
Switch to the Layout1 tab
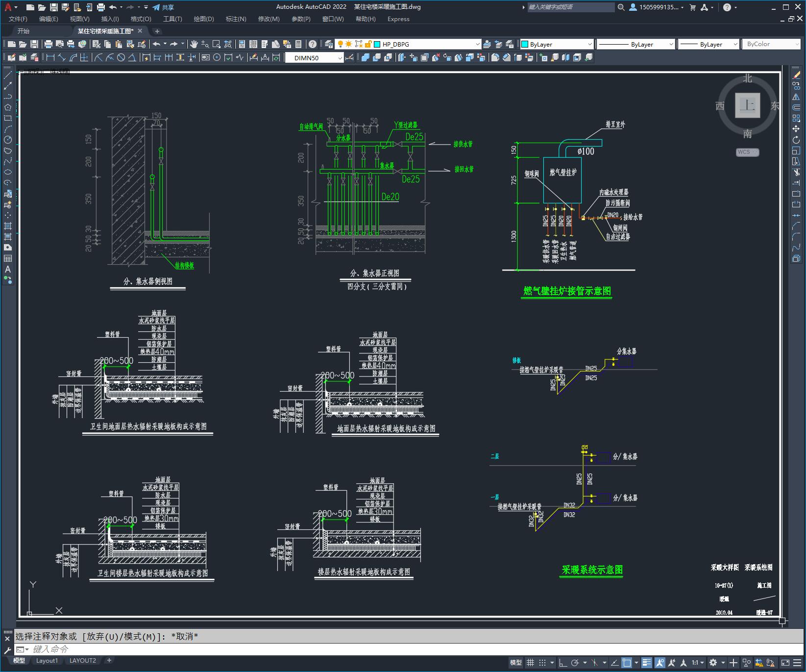(x=47, y=660)
